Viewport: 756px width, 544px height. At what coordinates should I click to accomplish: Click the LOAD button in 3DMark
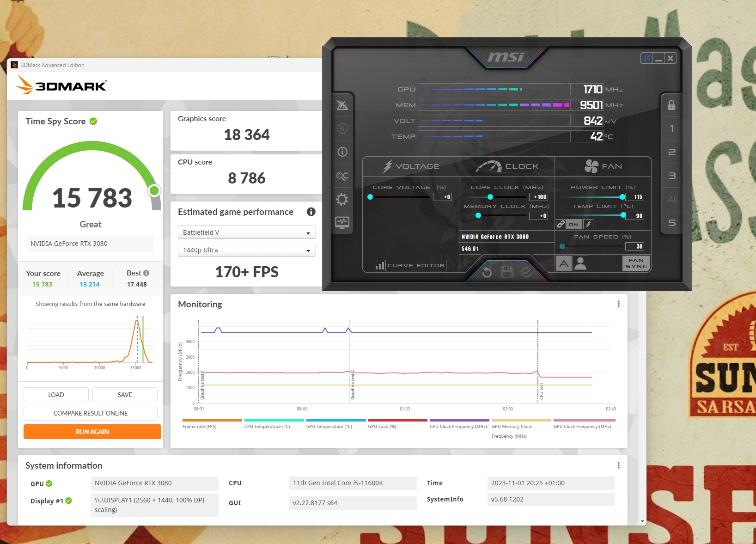pyautogui.click(x=56, y=395)
